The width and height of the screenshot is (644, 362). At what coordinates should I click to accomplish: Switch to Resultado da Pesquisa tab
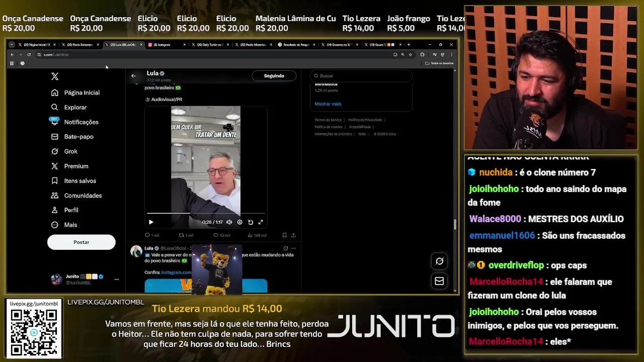pos(297,45)
